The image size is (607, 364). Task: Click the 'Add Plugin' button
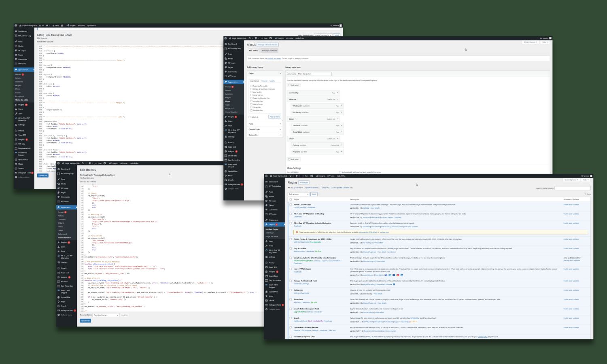click(x=303, y=182)
